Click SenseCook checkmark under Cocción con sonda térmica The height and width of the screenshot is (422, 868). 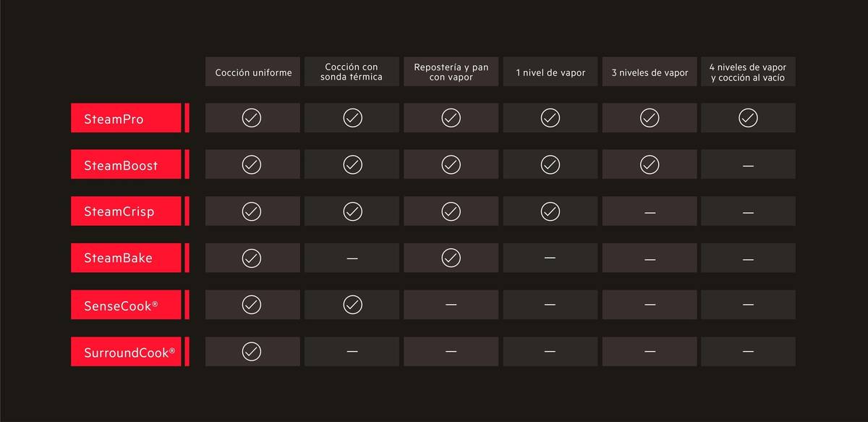tap(352, 305)
